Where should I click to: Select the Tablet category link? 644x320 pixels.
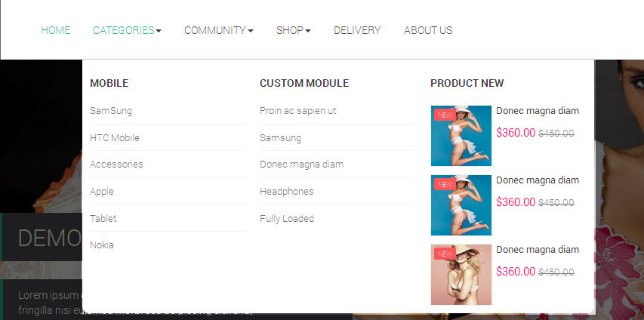click(x=103, y=219)
